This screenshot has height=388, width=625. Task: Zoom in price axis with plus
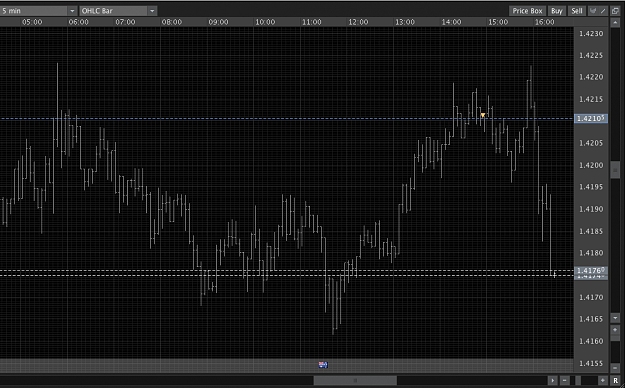615,330
